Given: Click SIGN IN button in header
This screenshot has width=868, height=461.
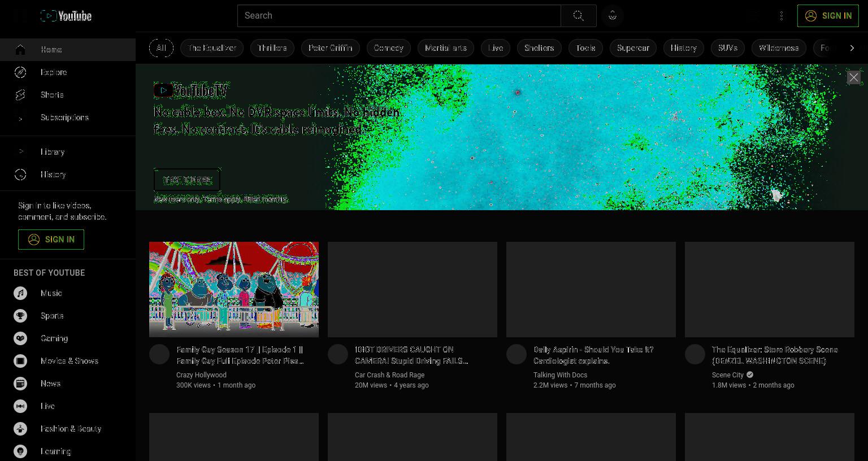Looking at the screenshot, I should pyautogui.click(x=828, y=16).
